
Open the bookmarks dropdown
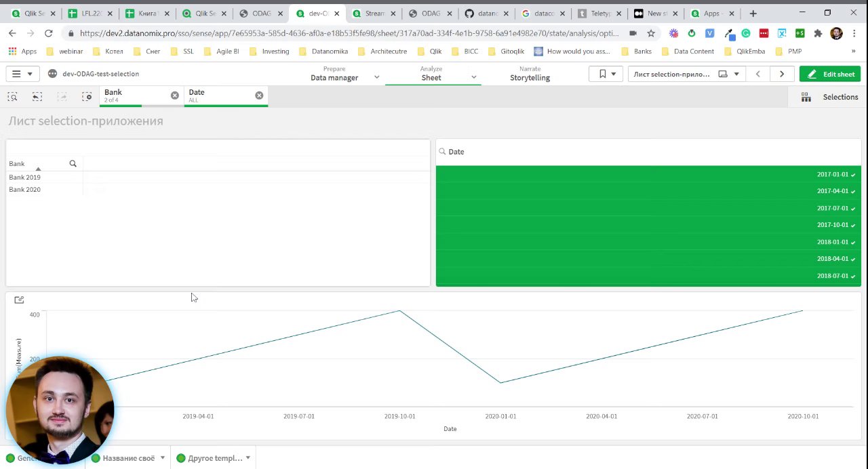(x=607, y=74)
